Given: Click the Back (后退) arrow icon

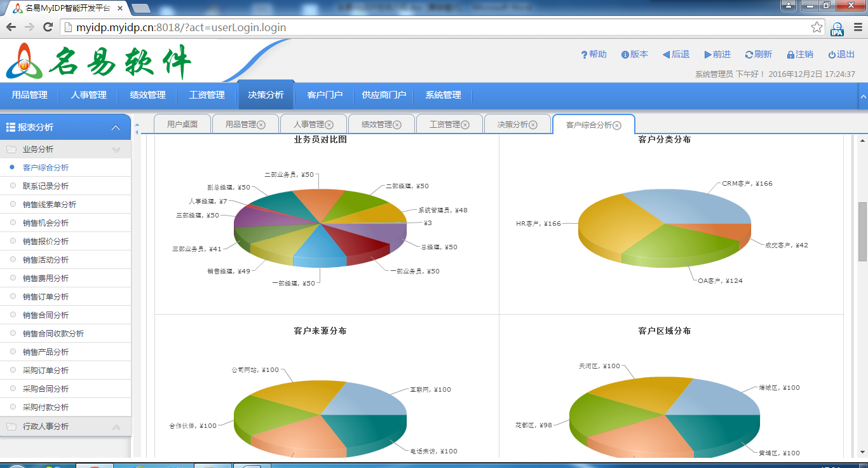Looking at the screenshot, I should [666, 55].
